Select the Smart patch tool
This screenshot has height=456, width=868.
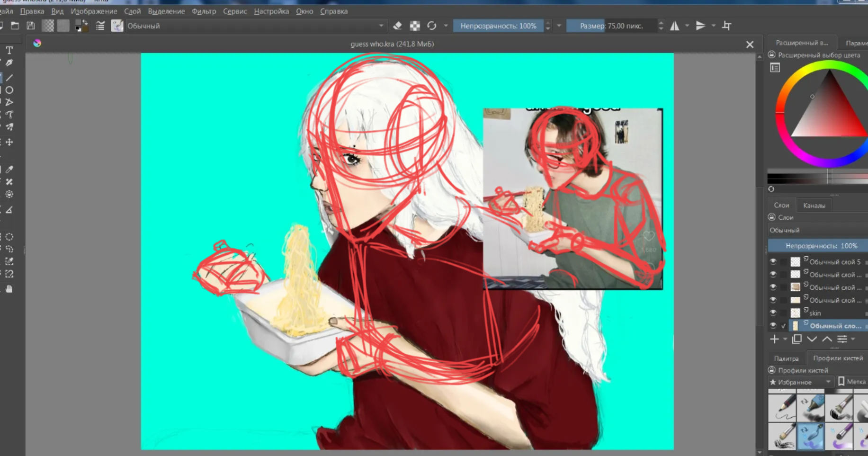click(9, 182)
